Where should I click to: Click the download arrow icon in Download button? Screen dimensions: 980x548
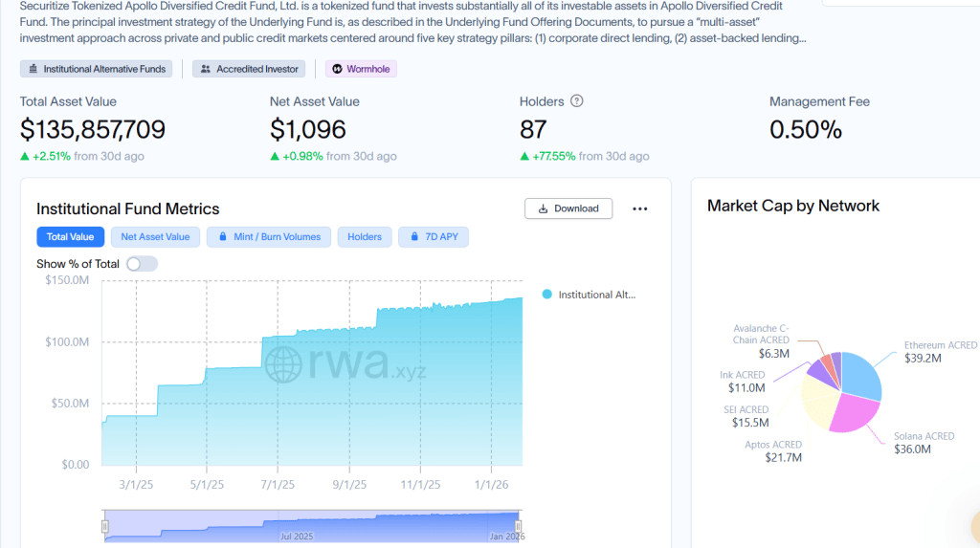coord(544,208)
